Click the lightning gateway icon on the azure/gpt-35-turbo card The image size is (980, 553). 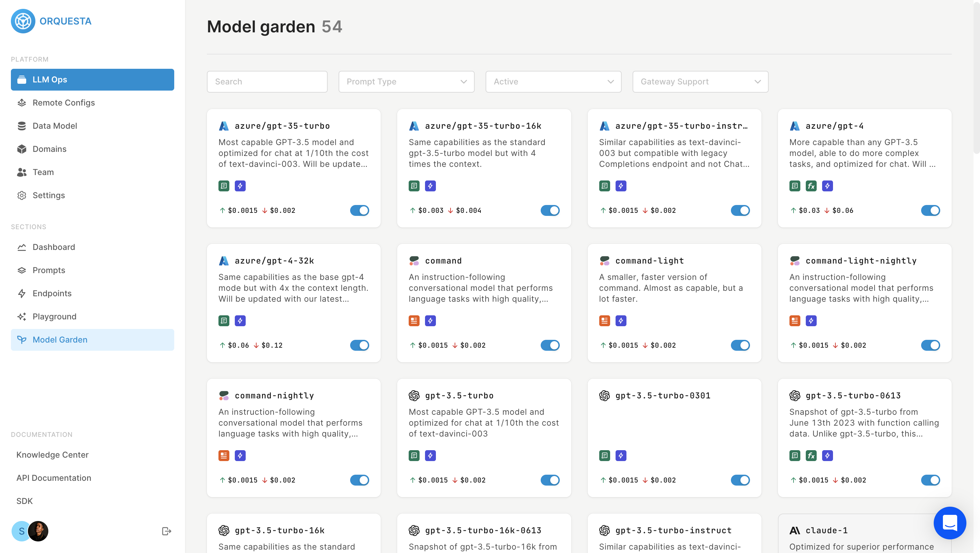click(240, 186)
